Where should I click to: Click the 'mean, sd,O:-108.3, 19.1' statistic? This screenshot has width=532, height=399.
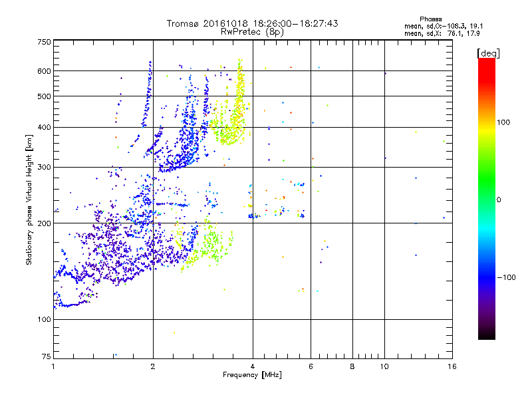(x=444, y=26)
